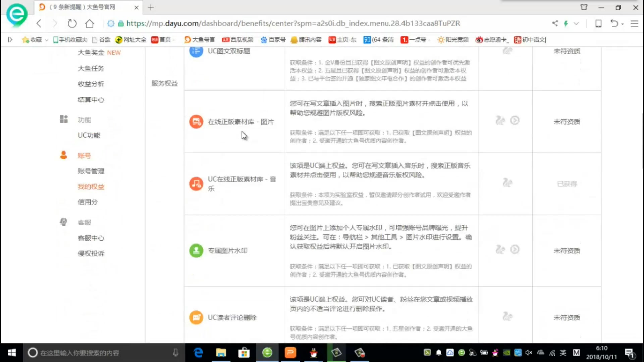Click the volume muted tray icon
The height and width of the screenshot is (362, 644).
tap(529, 352)
